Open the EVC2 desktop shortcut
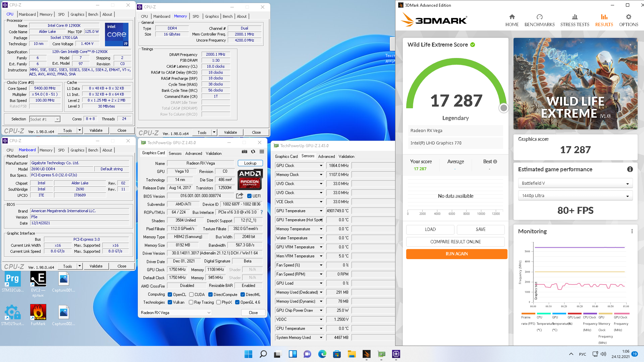Image resolution: width=644 pixels, height=362 pixels. click(x=38, y=284)
